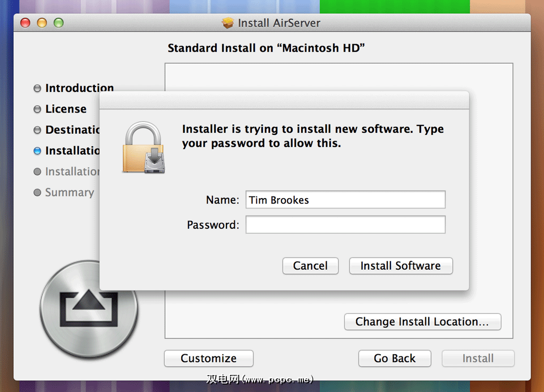
Task: Open the Customize install options
Action: tap(209, 359)
